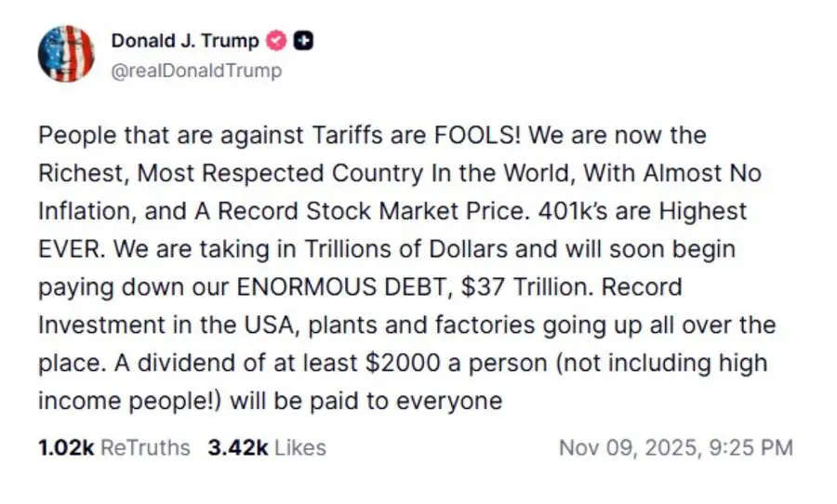Open Donald J. Trump's profile avatar

pos(66,53)
